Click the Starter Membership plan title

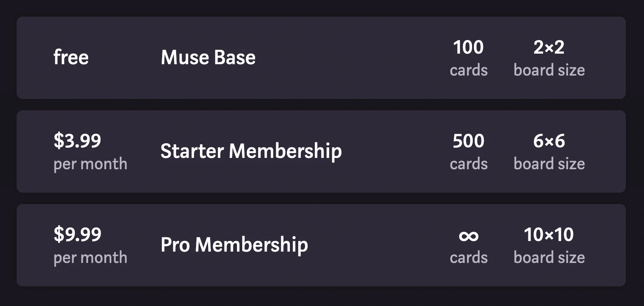251,151
